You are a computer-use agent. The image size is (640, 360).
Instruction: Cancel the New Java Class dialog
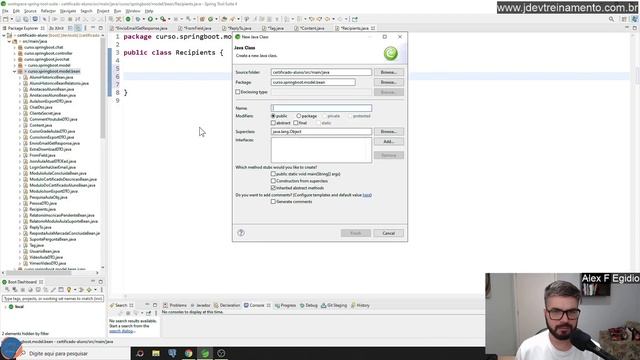coord(388,233)
